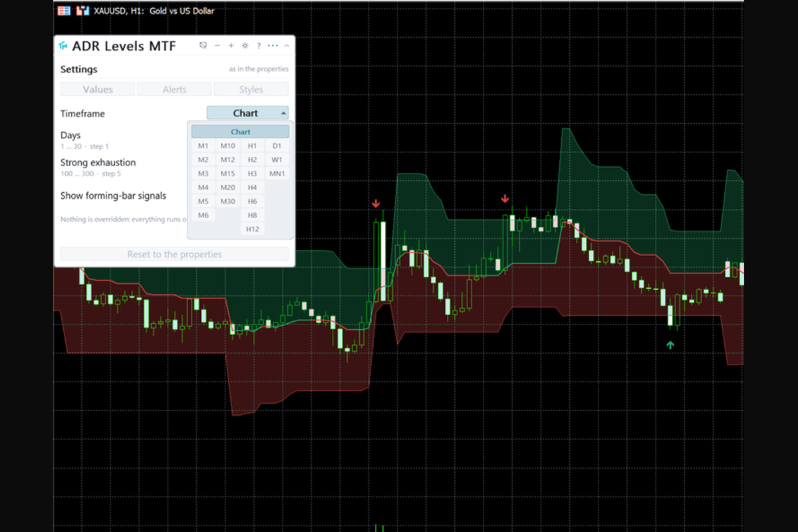Click the plus icon in panel header
This screenshot has width=798, height=532.
[x=231, y=46]
